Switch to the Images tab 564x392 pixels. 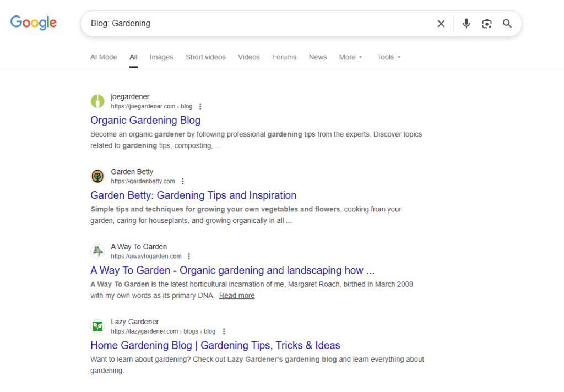(161, 57)
